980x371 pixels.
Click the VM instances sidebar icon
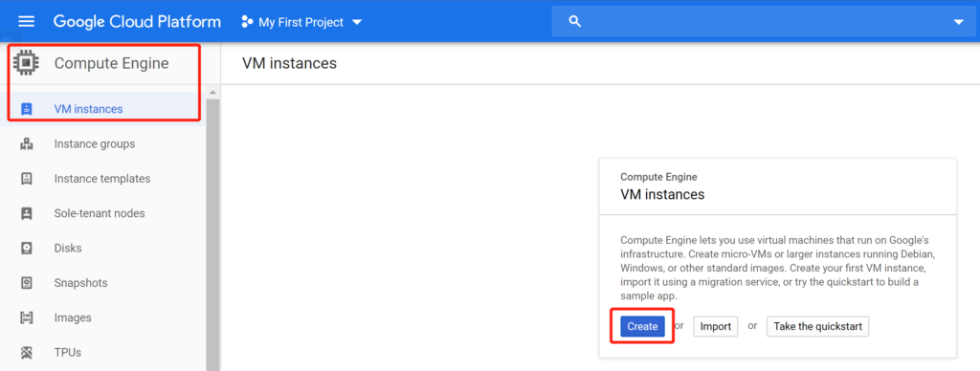26,109
